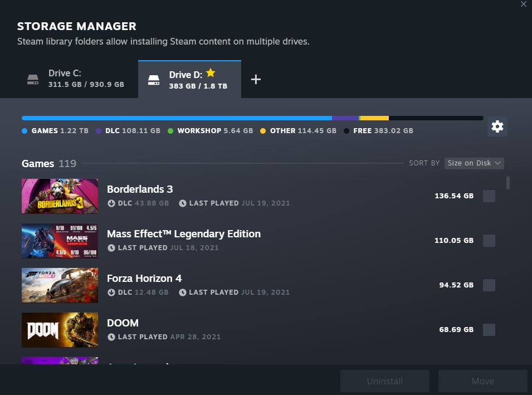Click the FREE 383.02 GB legend text
Image resolution: width=532 pixels, height=395 pixels.
(x=383, y=131)
